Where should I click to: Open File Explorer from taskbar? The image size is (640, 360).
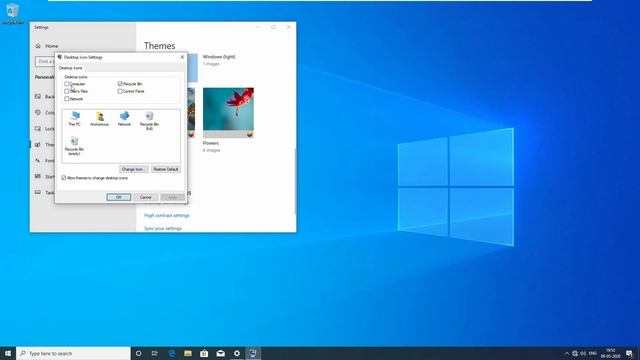tap(188, 353)
